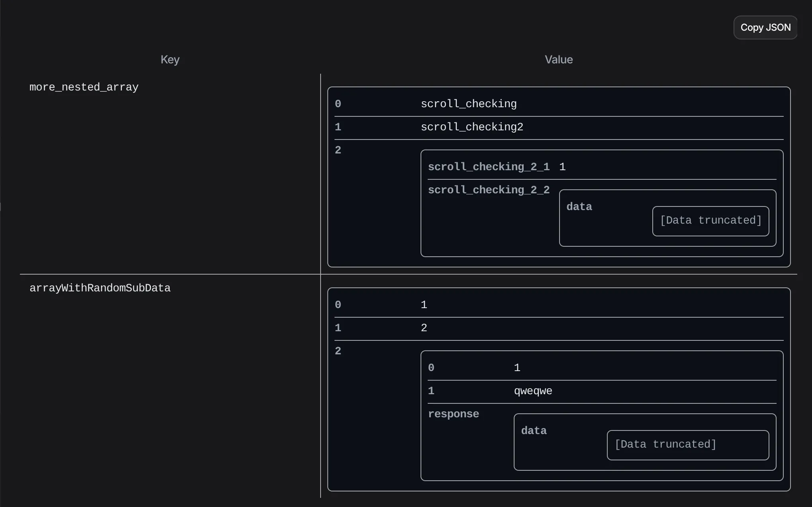Select the scroll_checking_2_1 nested key

[x=489, y=167]
